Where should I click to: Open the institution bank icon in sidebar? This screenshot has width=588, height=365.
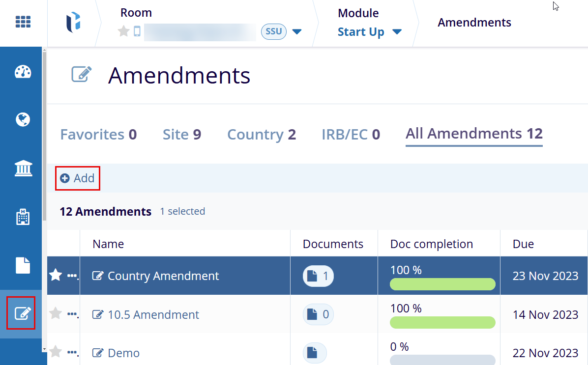(x=23, y=168)
